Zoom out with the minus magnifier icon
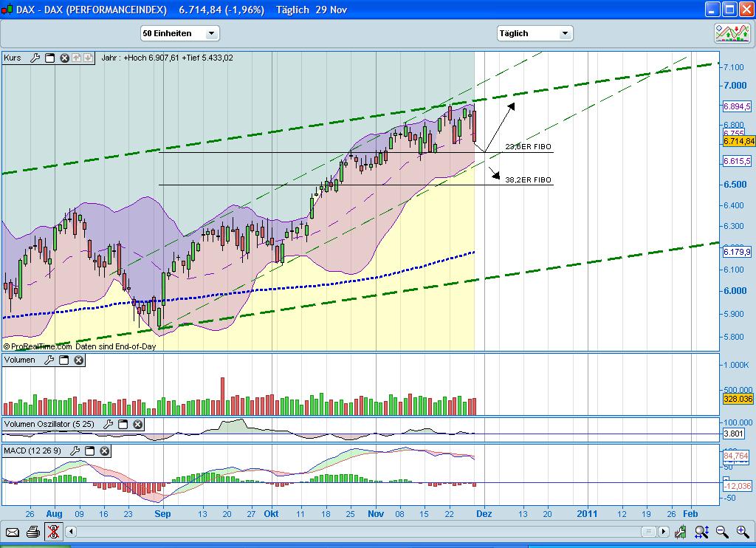 [720, 531]
